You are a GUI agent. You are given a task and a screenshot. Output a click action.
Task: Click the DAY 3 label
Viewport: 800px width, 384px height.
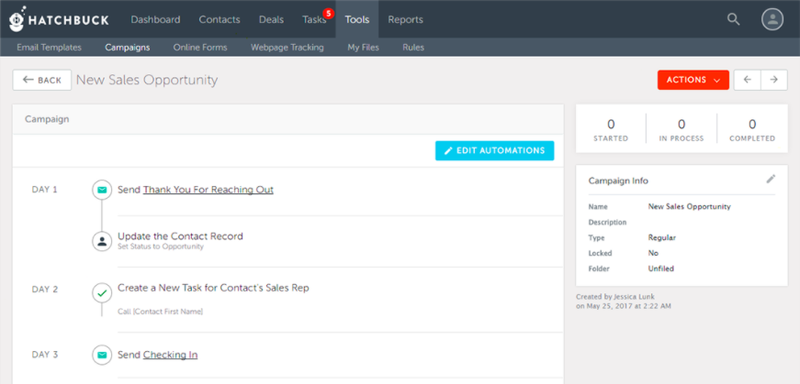[x=45, y=354]
